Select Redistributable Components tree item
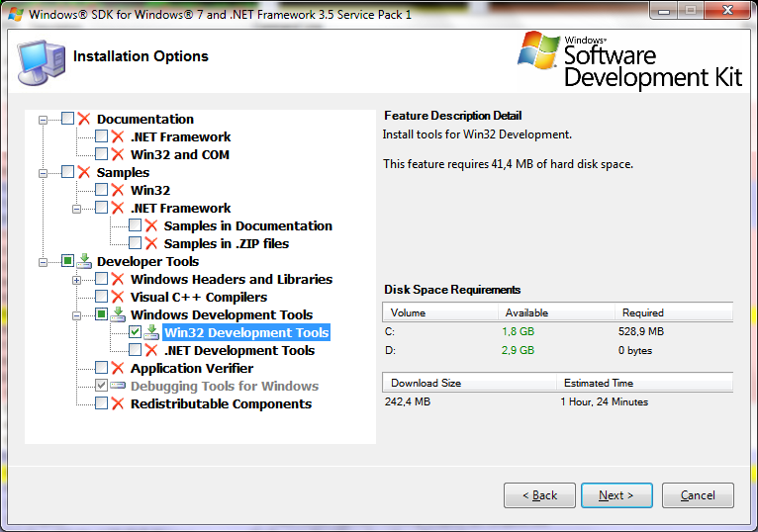Screen dimensions: 758x532 (221, 404)
